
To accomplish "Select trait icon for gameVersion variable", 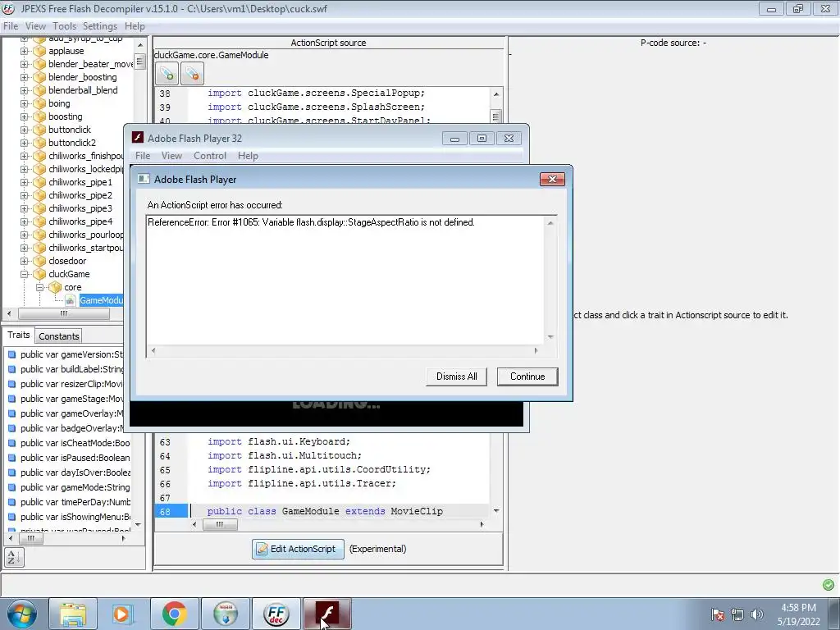I will click(x=11, y=354).
